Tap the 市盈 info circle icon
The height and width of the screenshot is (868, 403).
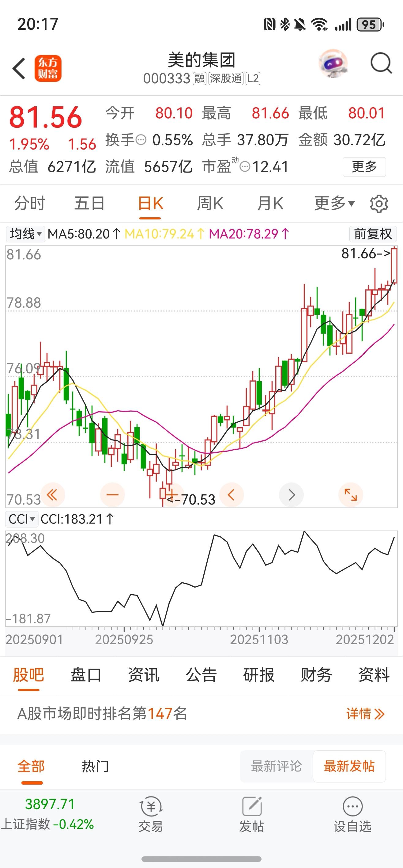245,166
